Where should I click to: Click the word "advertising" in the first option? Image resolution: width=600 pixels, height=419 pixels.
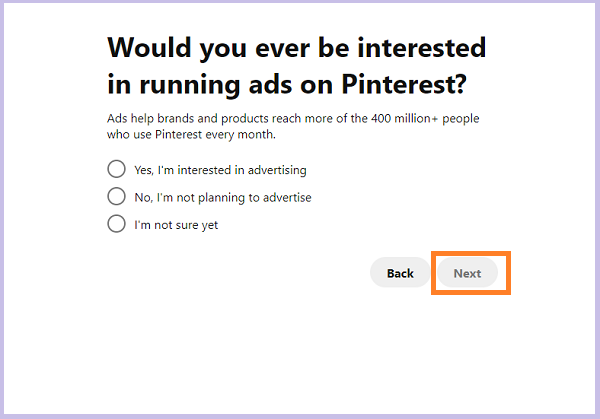[x=277, y=170]
